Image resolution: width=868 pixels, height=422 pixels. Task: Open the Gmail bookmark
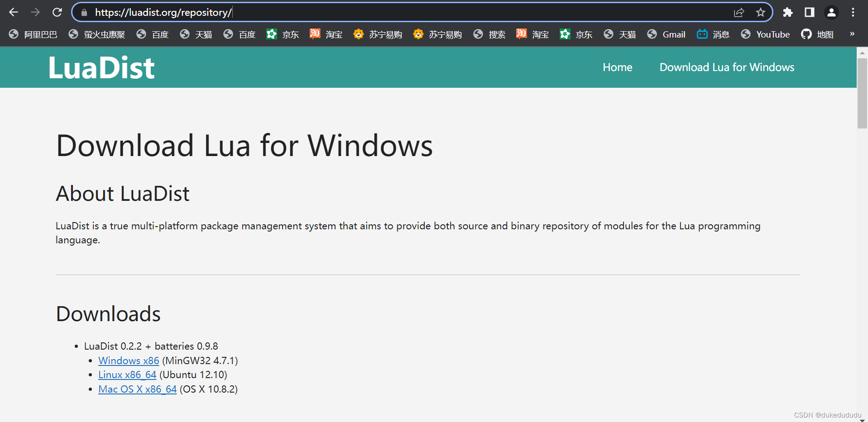coord(667,34)
